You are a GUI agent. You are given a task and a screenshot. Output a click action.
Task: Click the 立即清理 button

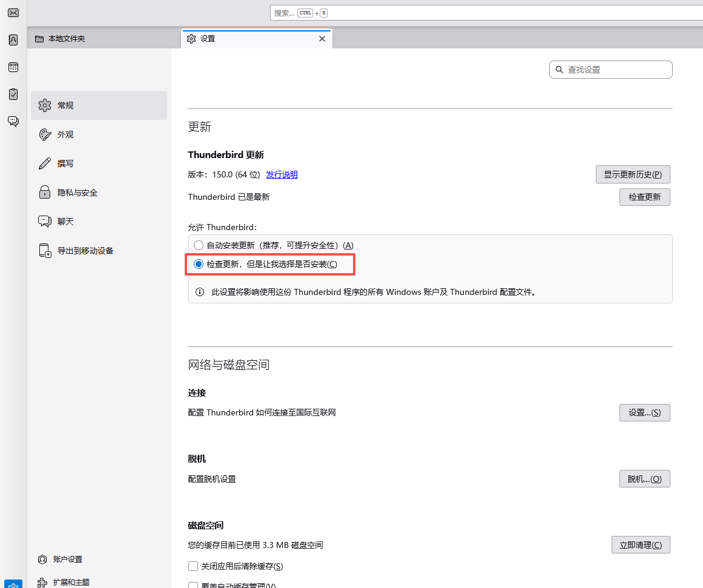click(x=641, y=545)
